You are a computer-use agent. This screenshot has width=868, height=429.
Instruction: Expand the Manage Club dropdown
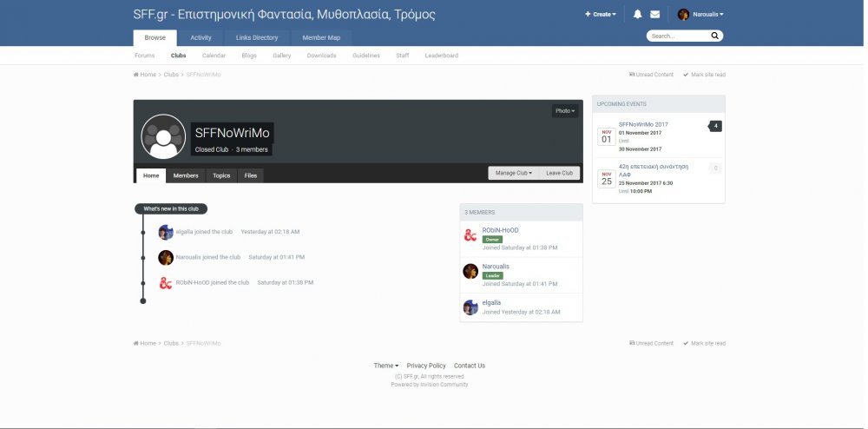(x=514, y=173)
